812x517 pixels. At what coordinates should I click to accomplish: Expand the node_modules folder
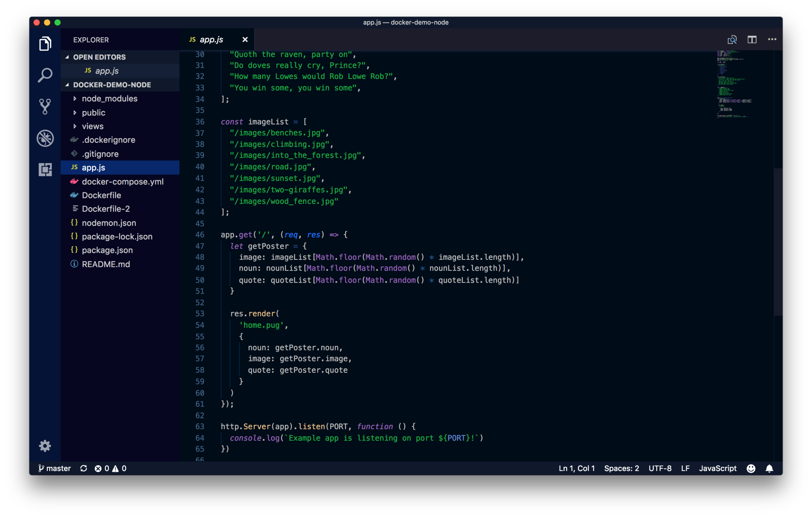pos(109,98)
